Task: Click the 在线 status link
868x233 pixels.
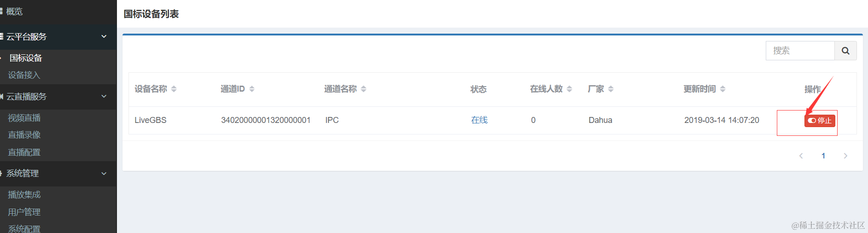Action: (479, 120)
